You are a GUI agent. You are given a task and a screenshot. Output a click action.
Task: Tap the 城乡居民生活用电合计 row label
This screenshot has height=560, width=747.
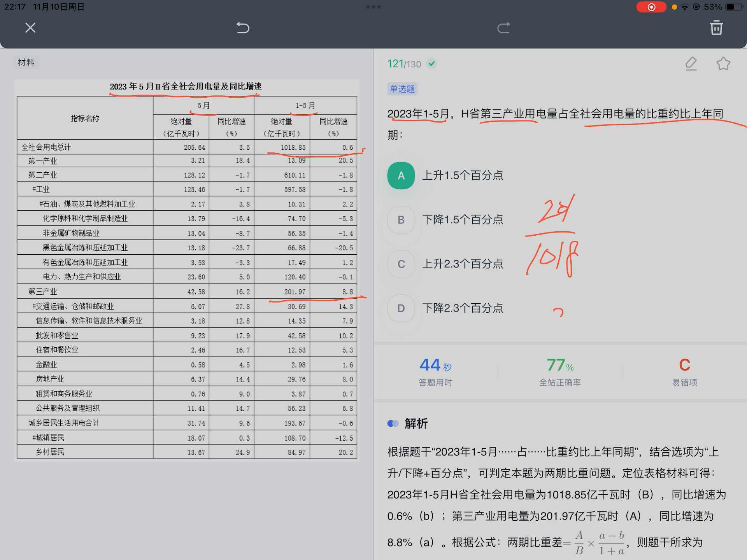pyautogui.click(x=64, y=423)
